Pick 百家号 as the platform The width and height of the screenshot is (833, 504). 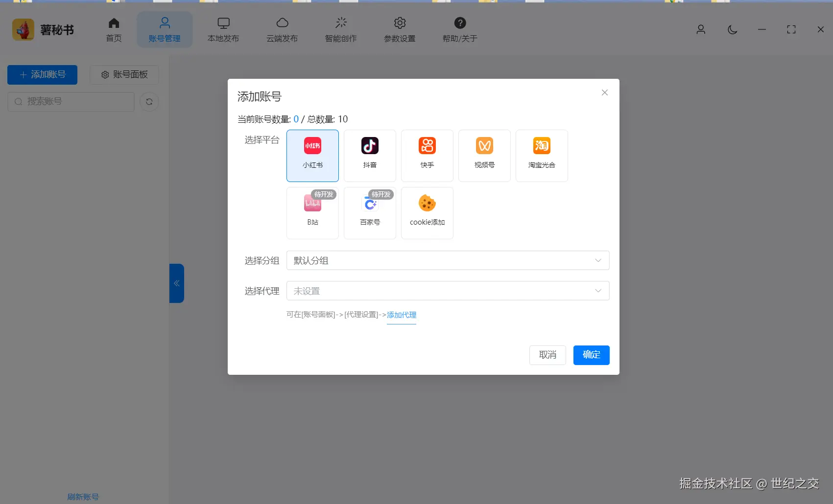(x=370, y=213)
